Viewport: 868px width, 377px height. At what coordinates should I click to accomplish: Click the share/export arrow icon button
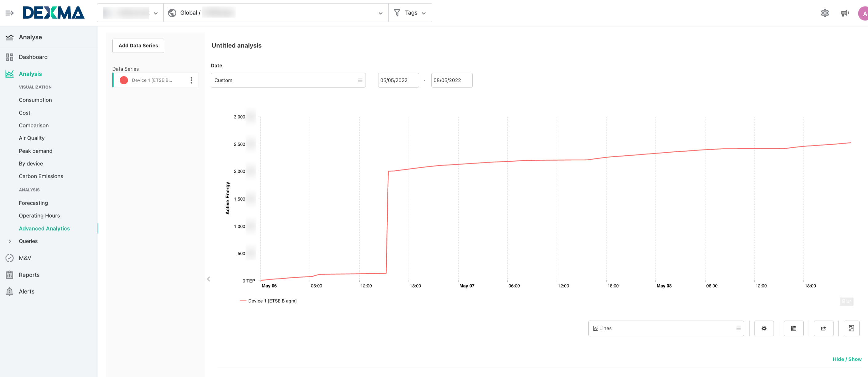tap(823, 328)
